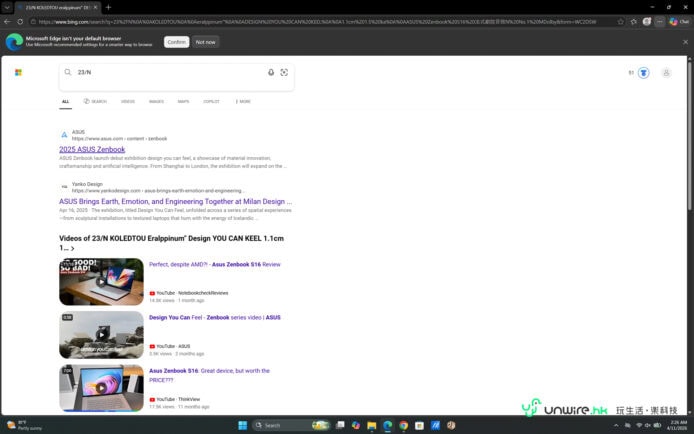Reload the page with the refresh icon
Viewport: 694px width, 434px height.
pyautogui.click(x=20, y=21)
